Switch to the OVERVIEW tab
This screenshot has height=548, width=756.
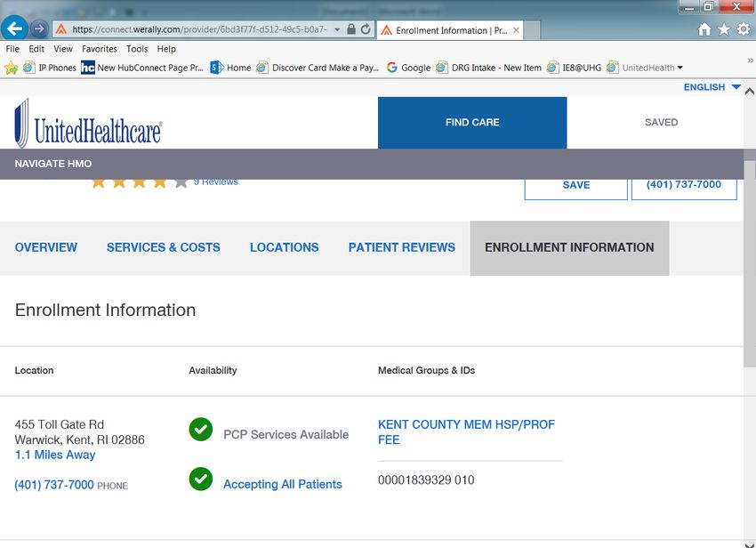coord(45,247)
